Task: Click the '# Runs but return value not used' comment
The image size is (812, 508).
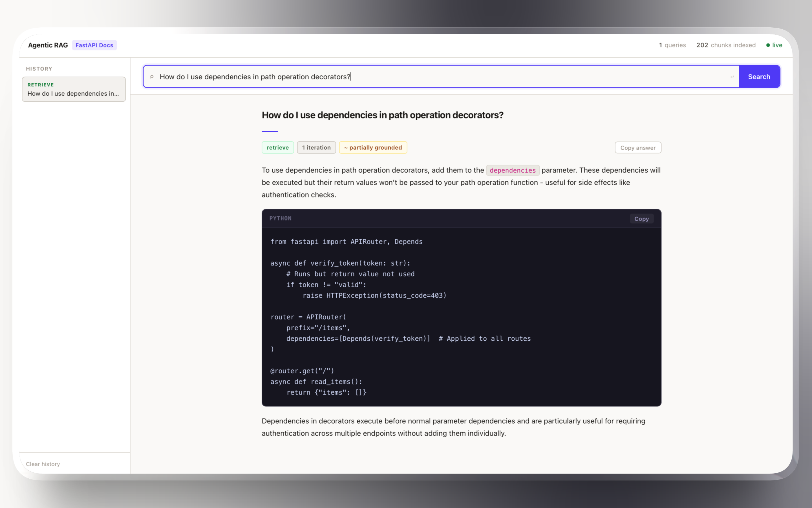Action: 350,274
